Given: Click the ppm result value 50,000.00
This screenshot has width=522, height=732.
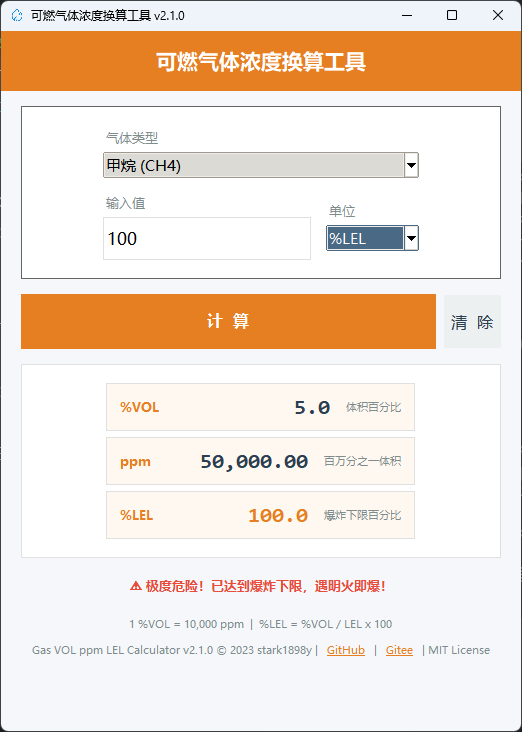Looking at the screenshot, I should point(254,462).
